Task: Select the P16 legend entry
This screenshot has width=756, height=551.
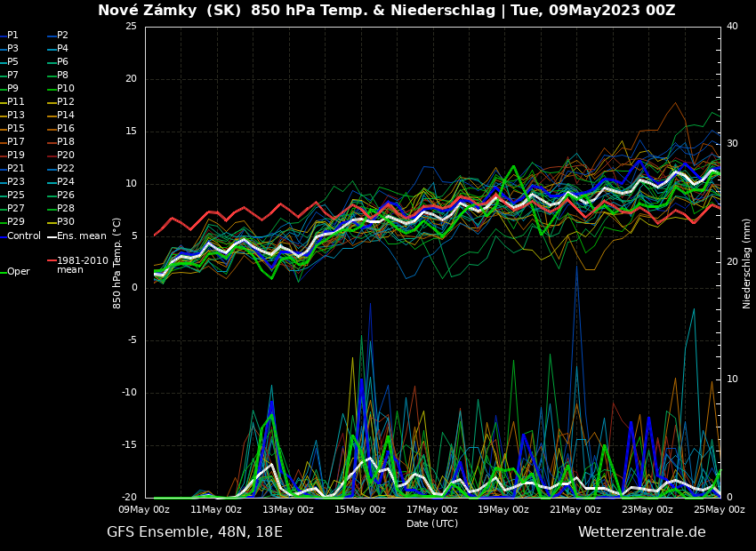Action: (65, 129)
